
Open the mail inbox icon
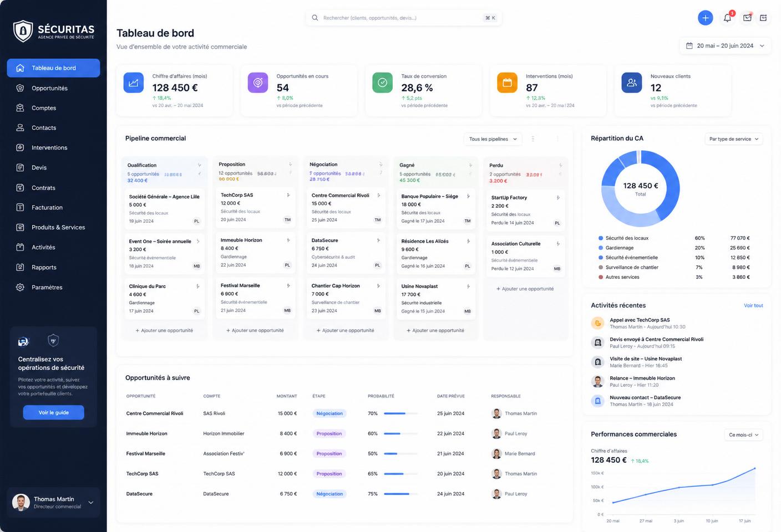[x=747, y=18]
